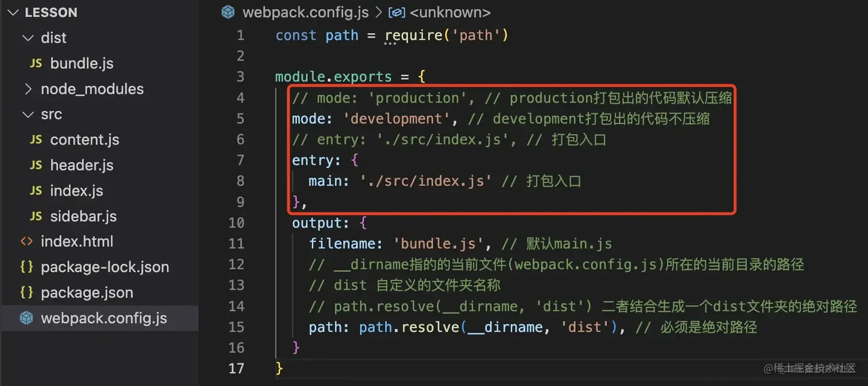Select the src folder name

pos(51,114)
